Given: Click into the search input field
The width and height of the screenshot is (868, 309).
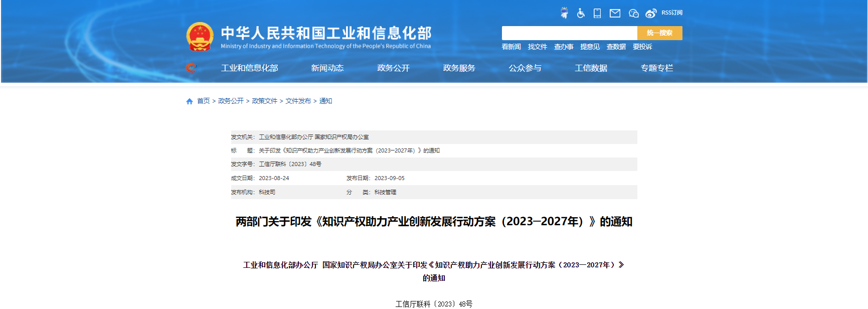Looking at the screenshot, I should point(569,33).
